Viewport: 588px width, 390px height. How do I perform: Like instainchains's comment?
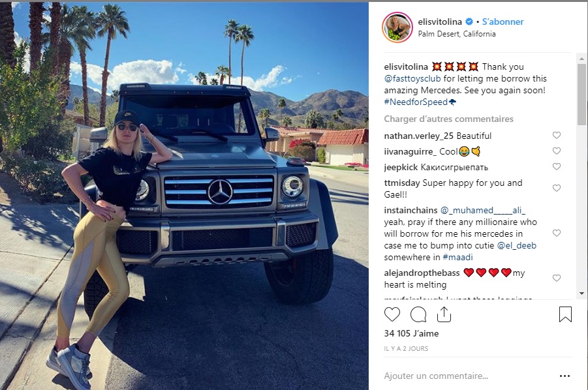pyautogui.click(x=557, y=233)
